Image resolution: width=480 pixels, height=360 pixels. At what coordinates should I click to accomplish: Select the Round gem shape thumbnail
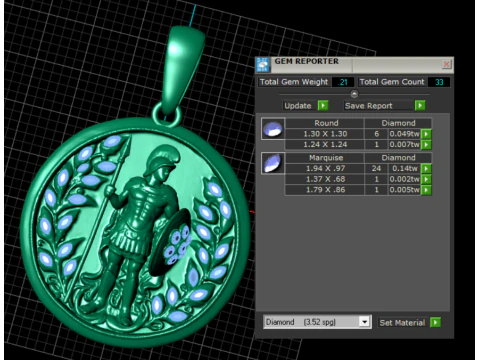pos(273,129)
